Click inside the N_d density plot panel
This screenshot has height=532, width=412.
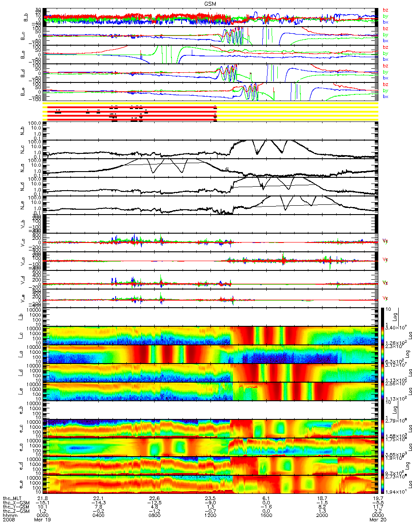pos(210,187)
